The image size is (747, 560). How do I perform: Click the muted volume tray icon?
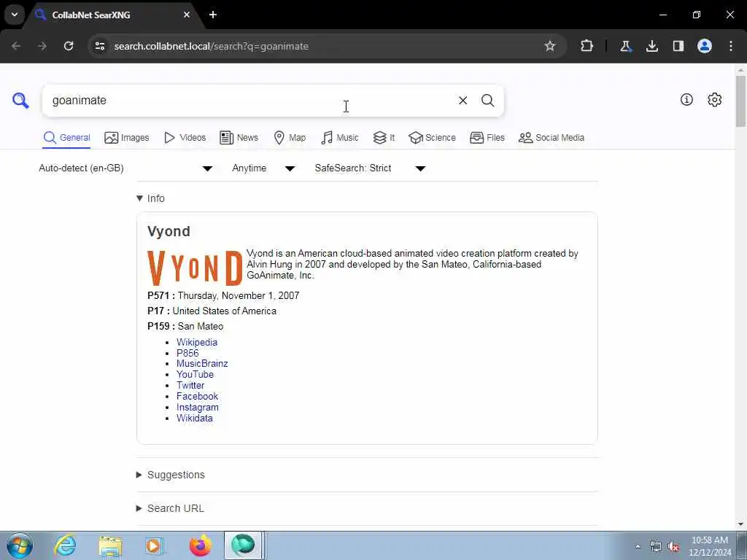(x=673, y=546)
